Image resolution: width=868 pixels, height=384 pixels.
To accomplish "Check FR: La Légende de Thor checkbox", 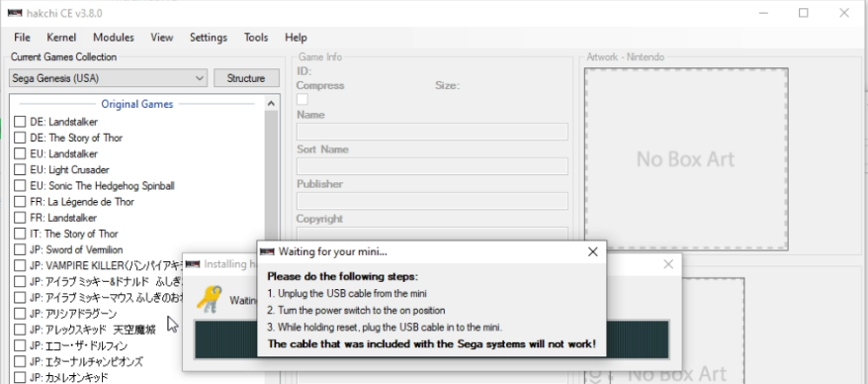I will coord(20,202).
